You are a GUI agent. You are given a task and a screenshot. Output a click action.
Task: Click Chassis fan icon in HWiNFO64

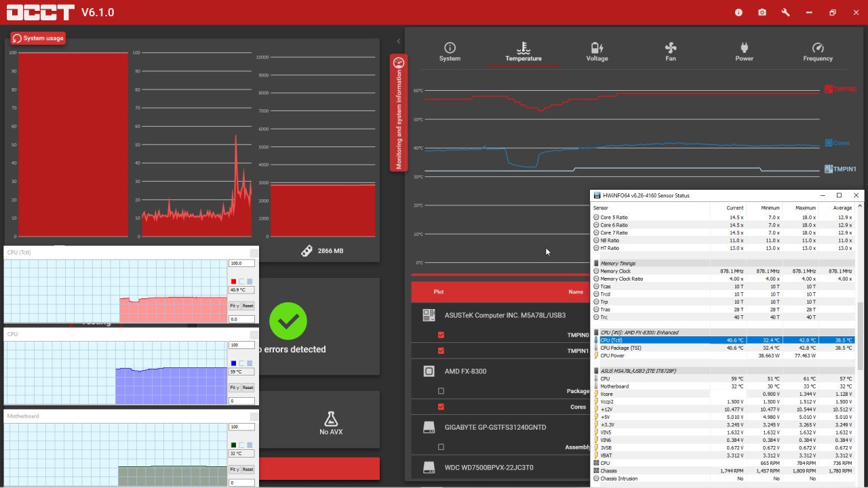click(596, 470)
